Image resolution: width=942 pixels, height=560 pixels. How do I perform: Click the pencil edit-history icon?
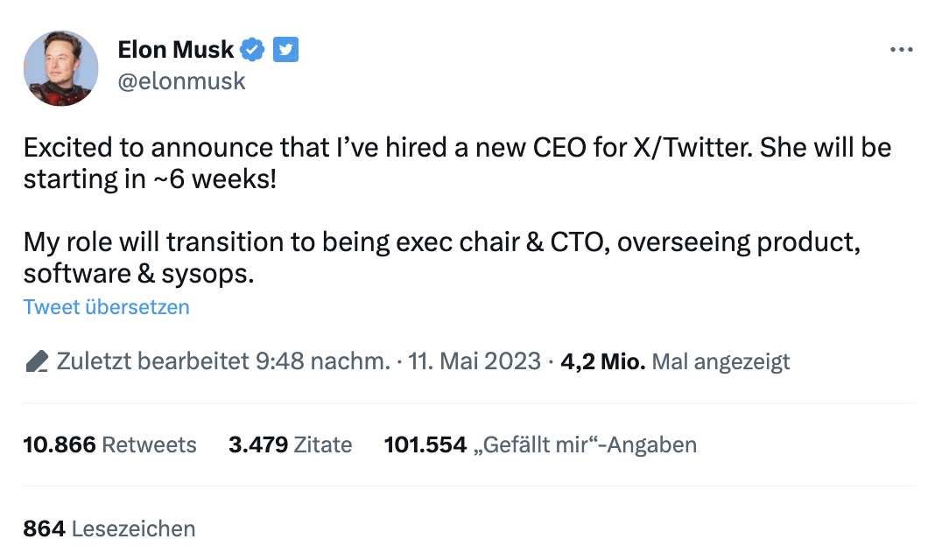tap(37, 361)
